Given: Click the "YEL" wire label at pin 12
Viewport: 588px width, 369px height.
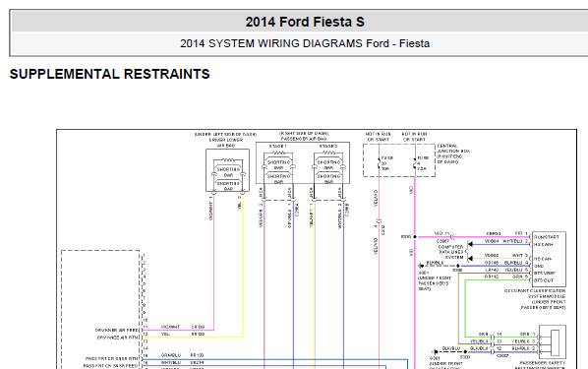Looking at the screenshot, I should [165, 335].
